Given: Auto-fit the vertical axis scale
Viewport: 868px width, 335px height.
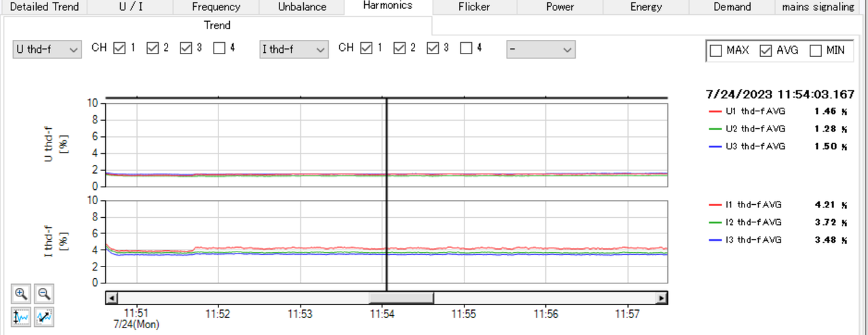Looking at the screenshot, I should 21,317.
